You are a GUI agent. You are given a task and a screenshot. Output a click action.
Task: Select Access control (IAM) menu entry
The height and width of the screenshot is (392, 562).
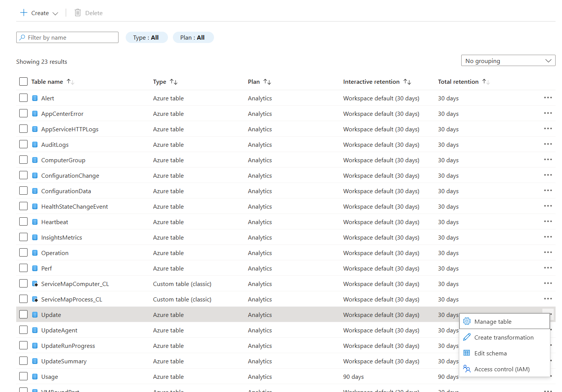(505, 369)
